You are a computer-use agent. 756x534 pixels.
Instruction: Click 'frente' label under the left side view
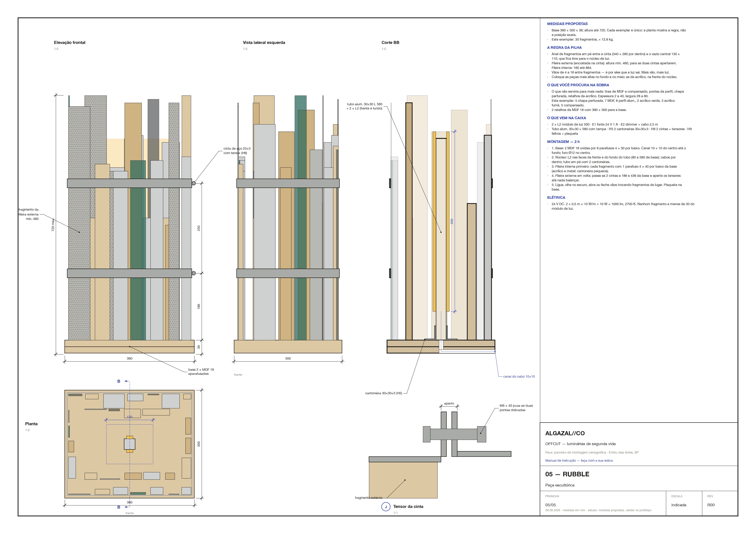click(238, 375)
